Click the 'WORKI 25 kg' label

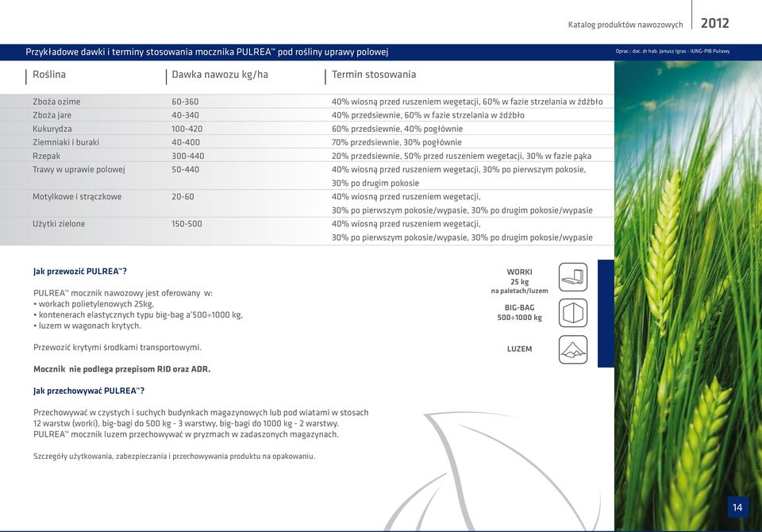[x=519, y=276]
